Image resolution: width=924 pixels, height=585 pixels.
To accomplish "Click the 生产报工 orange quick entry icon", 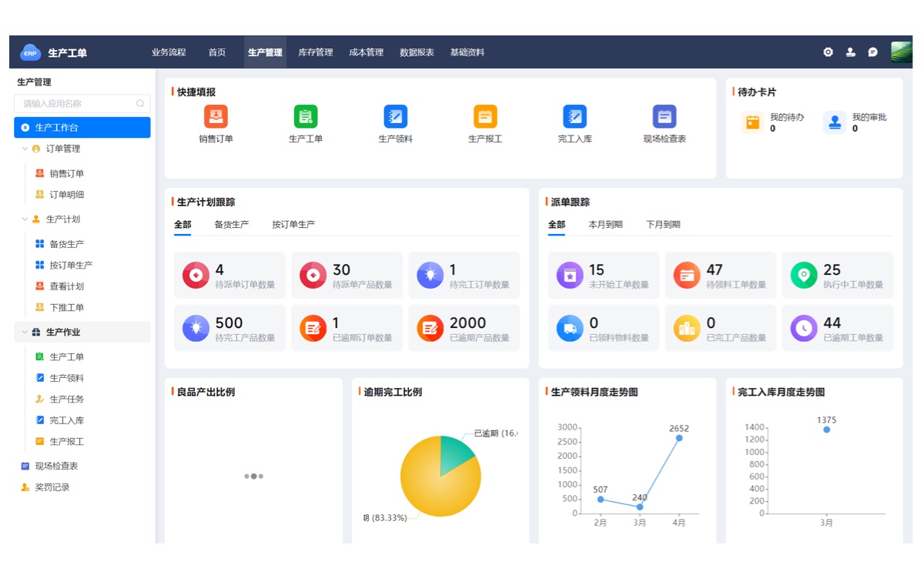I will click(x=485, y=117).
